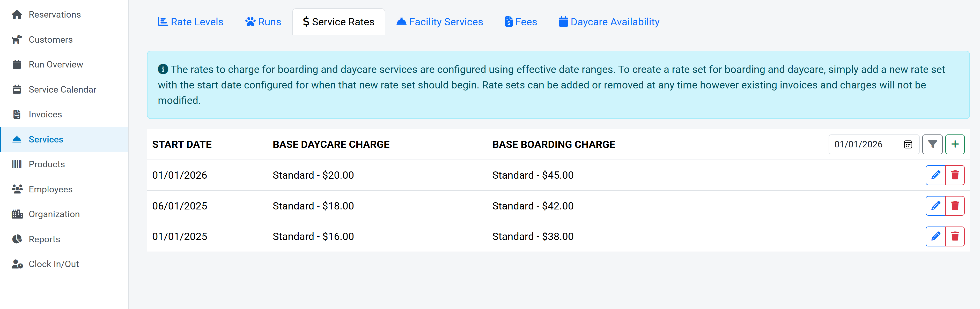The image size is (980, 309).
Task: Click the Standard - $20.00 daycare charge
Action: click(x=313, y=175)
